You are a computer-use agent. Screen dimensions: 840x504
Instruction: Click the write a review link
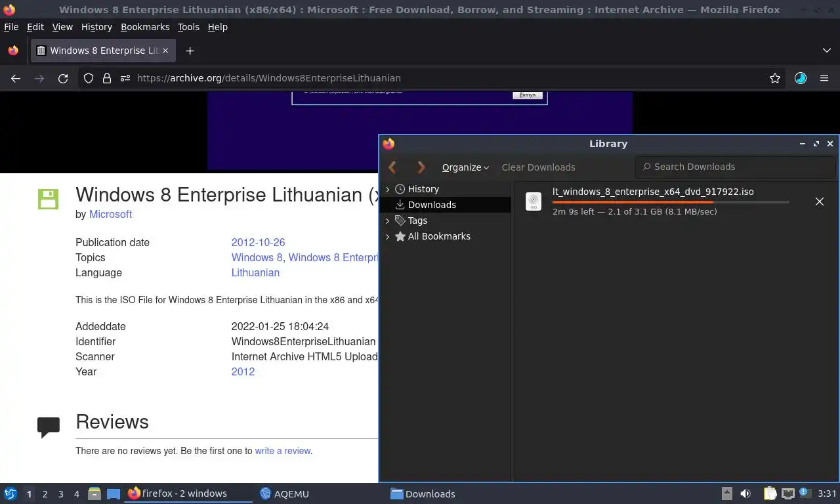[x=282, y=451]
